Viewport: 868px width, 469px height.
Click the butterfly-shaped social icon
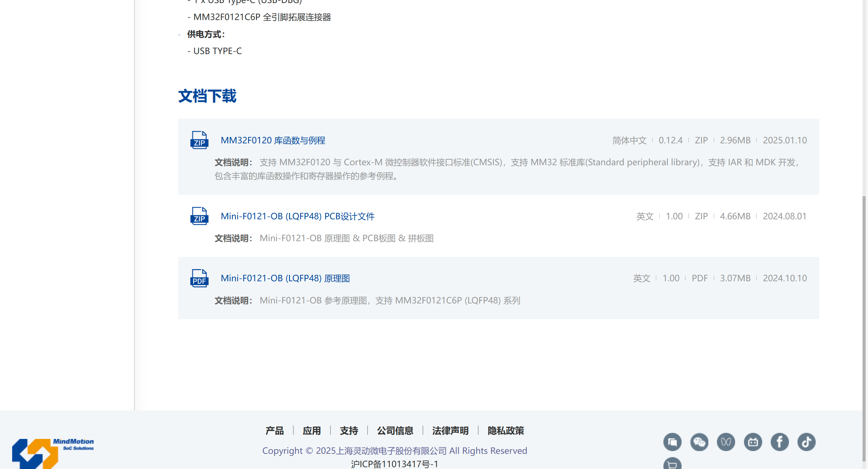[726, 442]
